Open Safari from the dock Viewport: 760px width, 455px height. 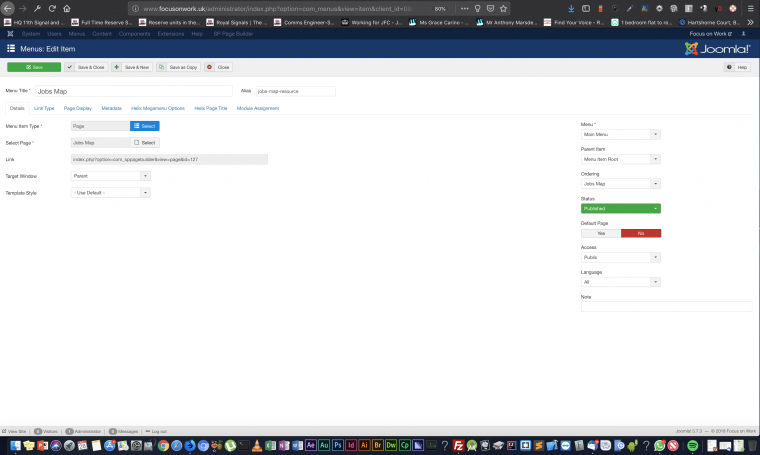point(176,445)
